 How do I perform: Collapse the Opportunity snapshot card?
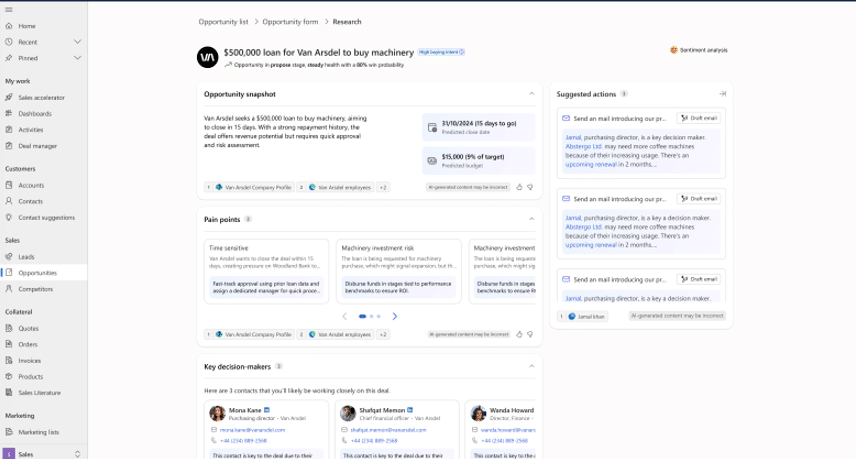click(531, 94)
